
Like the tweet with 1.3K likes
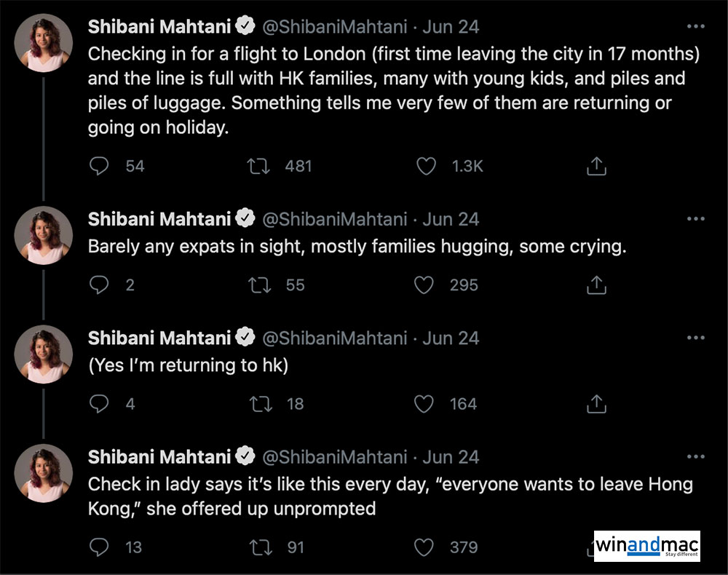[425, 167]
